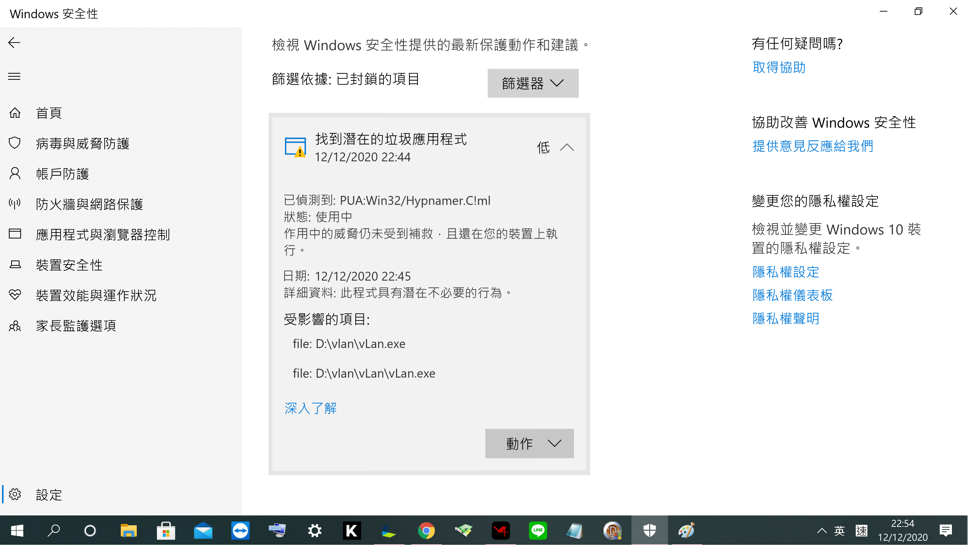Open the 動作 actions dropdown
This screenshot has height=560, width=980.
pos(529,444)
